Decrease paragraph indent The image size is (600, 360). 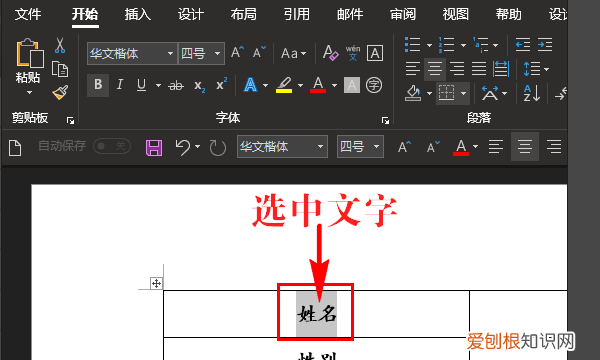click(523, 45)
